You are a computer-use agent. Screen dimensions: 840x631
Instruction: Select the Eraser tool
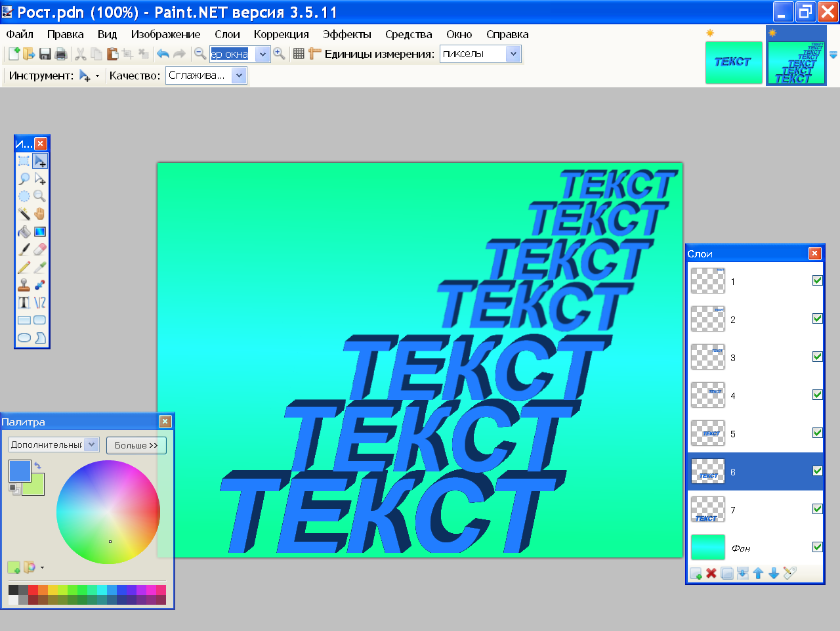[x=40, y=250]
